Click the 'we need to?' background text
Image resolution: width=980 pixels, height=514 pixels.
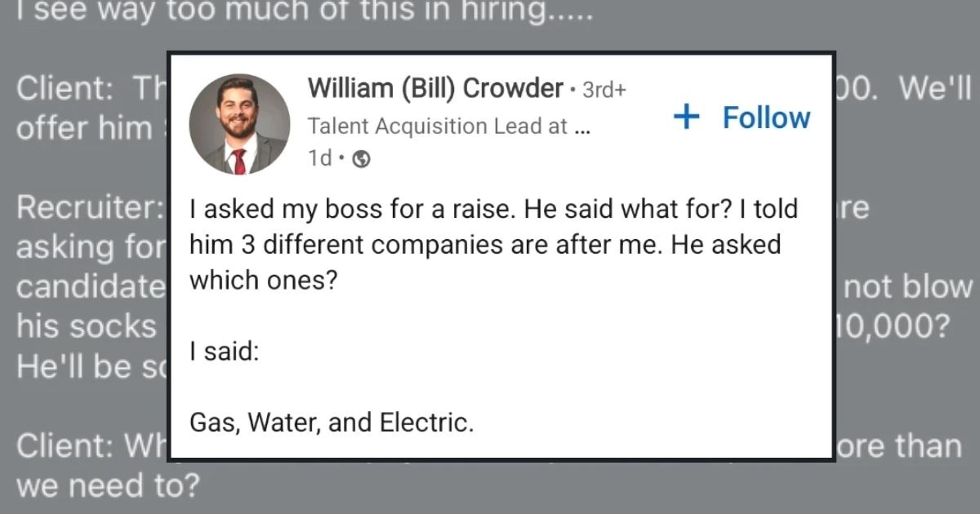(x=107, y=486)
